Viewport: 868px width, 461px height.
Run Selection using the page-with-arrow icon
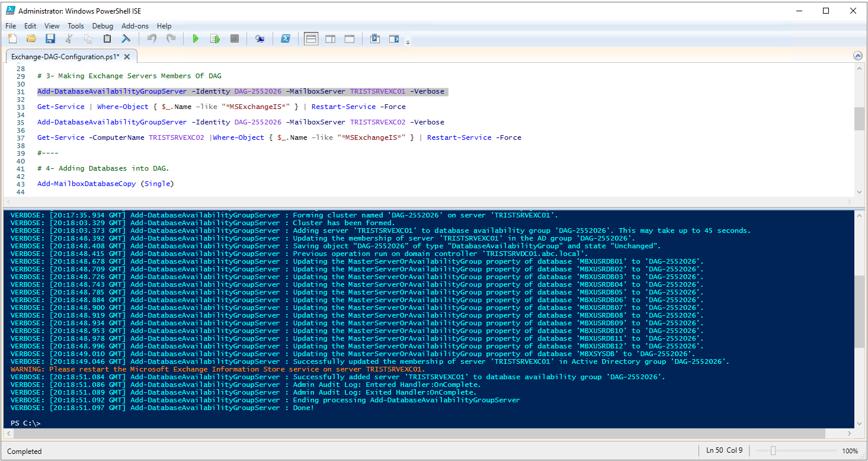point(215,39)
